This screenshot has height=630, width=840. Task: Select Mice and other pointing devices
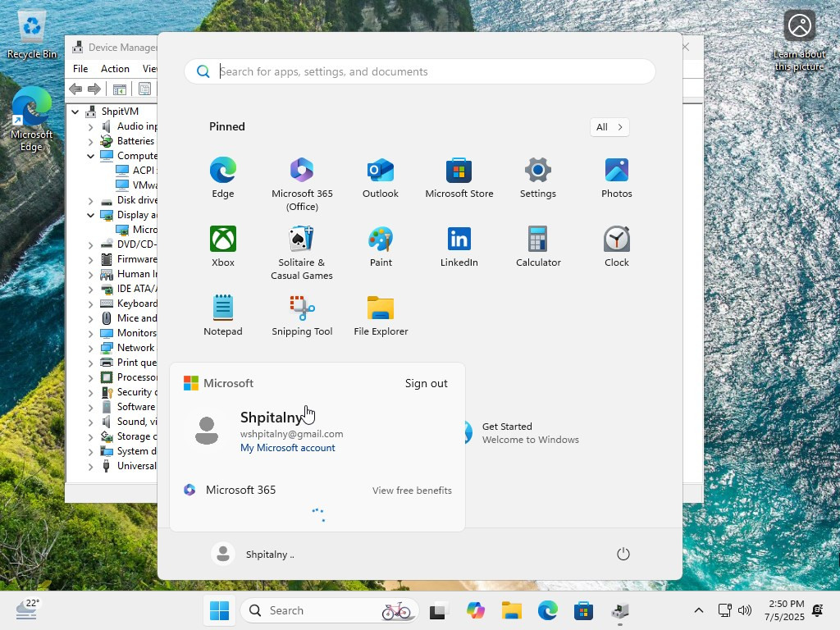[137, 318]
